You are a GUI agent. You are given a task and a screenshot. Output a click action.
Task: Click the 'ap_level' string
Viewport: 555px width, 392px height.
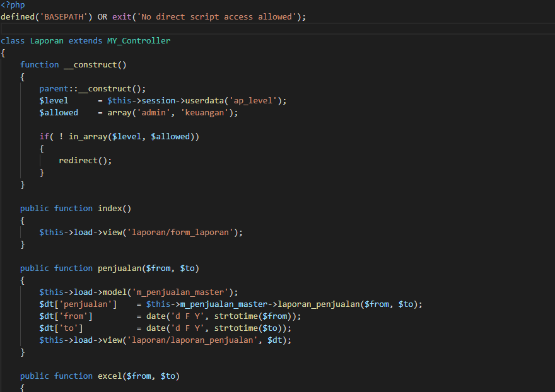point(253,101)
